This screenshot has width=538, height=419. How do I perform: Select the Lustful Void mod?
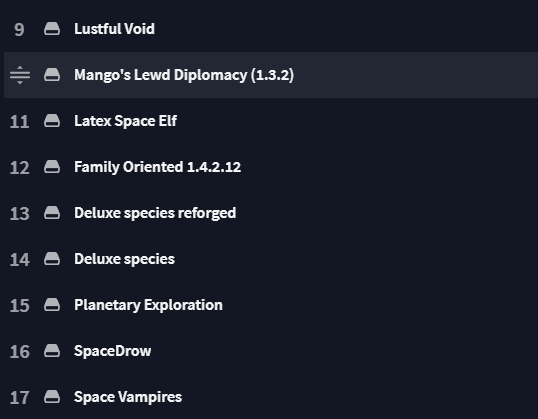(x=114, y=29)
